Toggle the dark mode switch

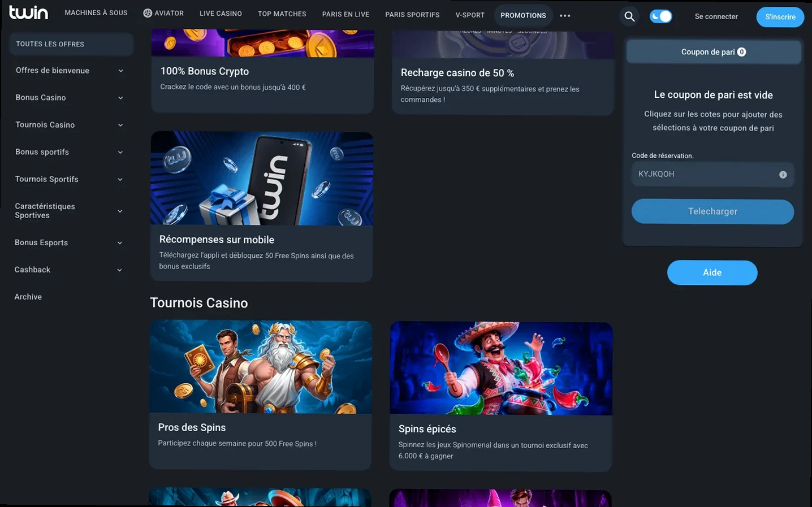pyautogui.click(x=660, y=17)
